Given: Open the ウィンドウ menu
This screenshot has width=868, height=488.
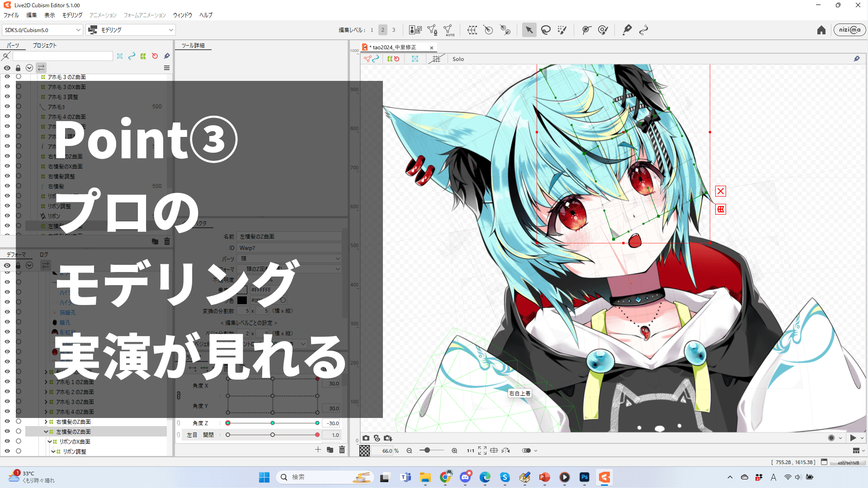Looking at the screenshot, I should coord(183,15).
